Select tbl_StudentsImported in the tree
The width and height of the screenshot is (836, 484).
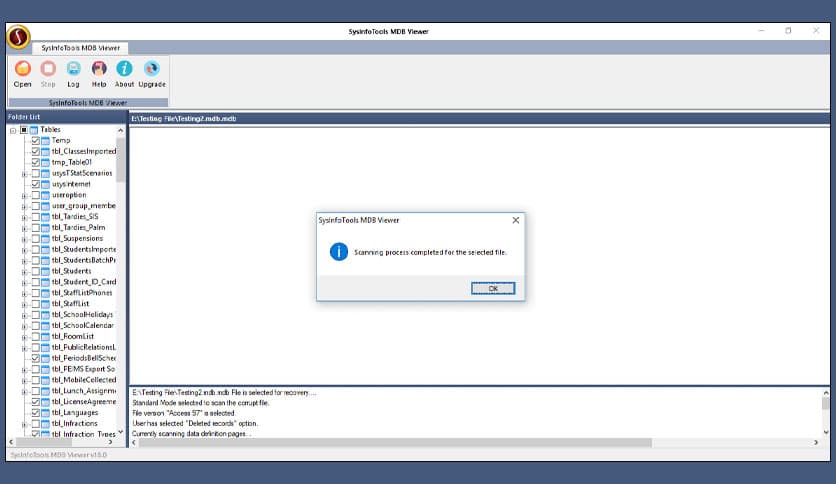pyautogui.click(x=84, y=249)
